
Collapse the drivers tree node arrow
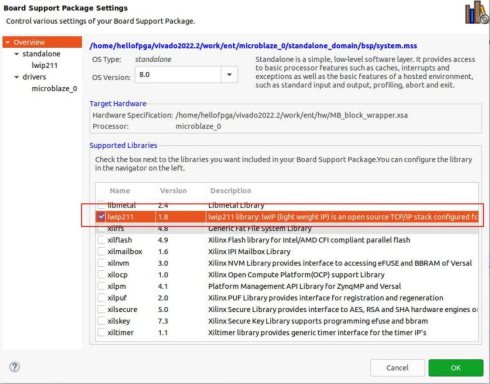click(x=16, y=77)
